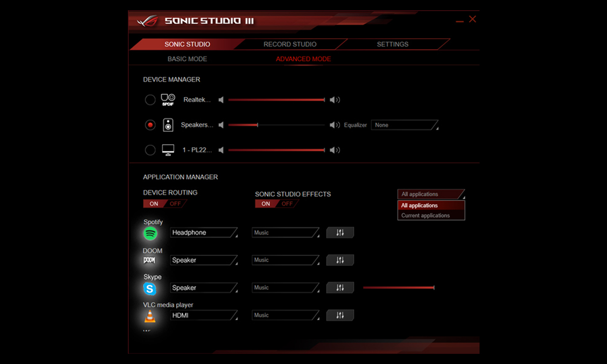Click the Realtek SPDIF device icon
This screenshot has height=364, width=607.
[168, 100]
